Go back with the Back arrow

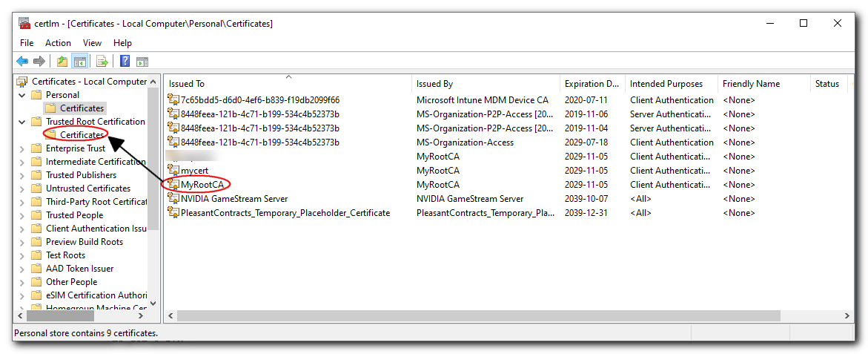22,61
